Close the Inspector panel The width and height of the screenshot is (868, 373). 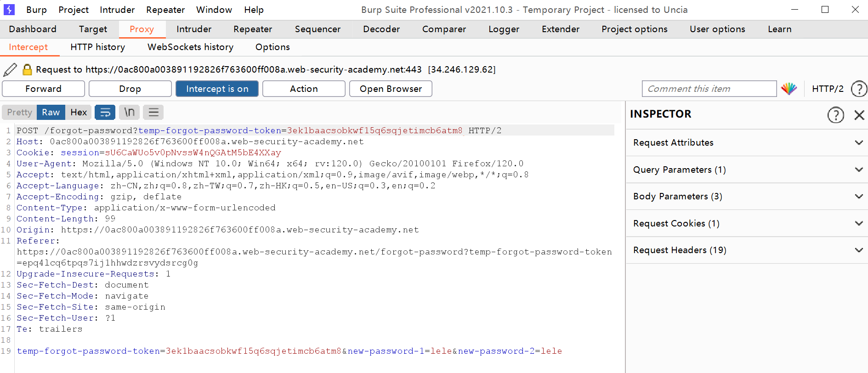(859, 115)
